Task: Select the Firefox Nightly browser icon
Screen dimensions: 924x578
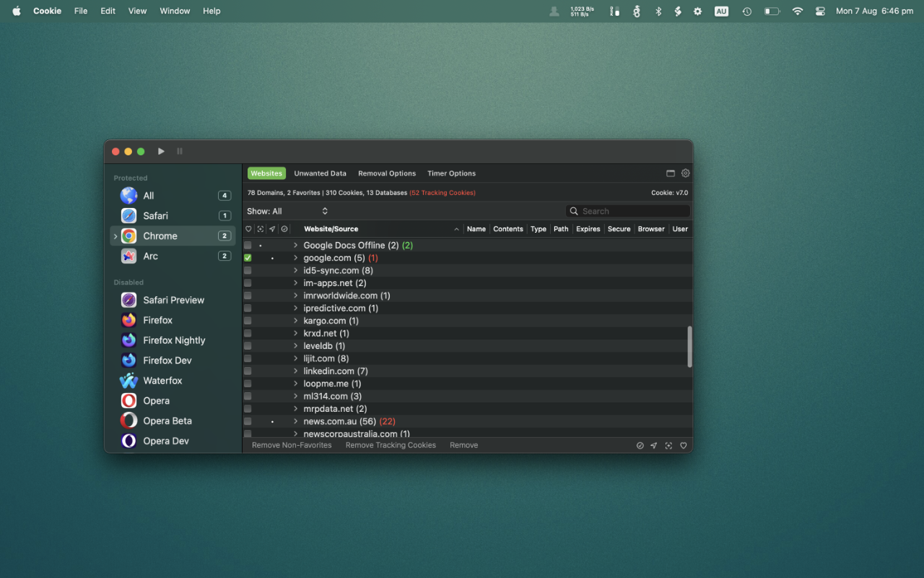Action: [x=129, y=340]
